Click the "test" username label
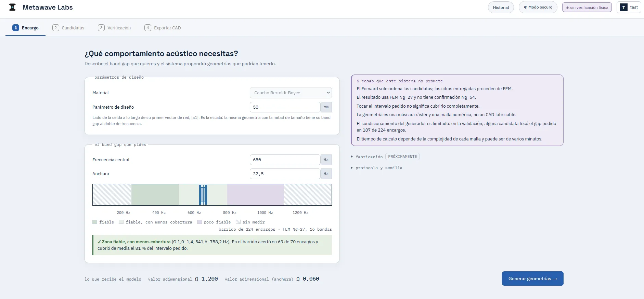This screenshot has width=644, height=299. [634, 7]
